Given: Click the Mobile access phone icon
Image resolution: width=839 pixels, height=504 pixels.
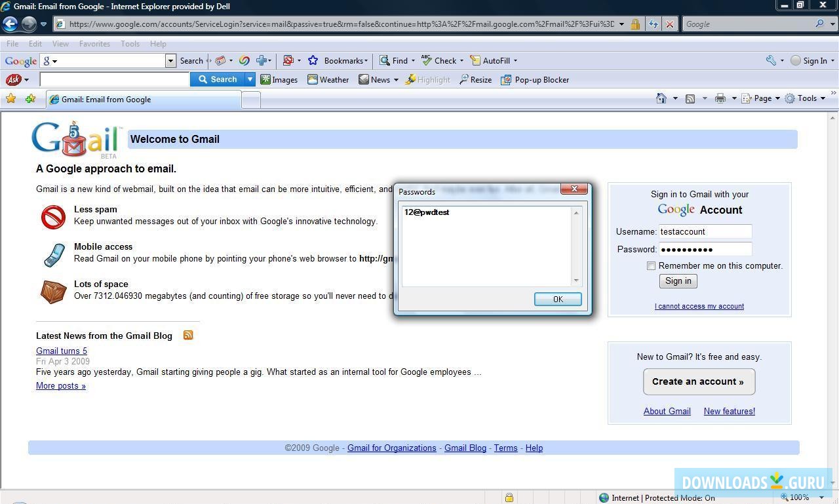Looking at the screenshot, I should 54,254.
